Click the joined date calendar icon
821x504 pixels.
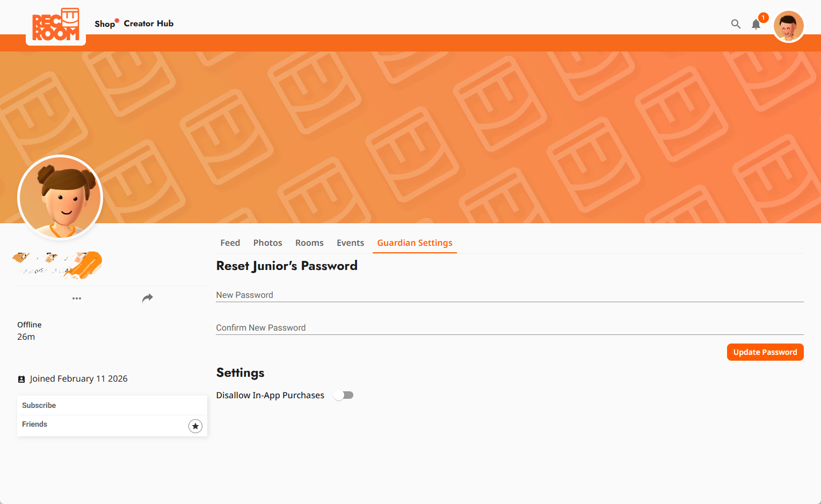(x=21, y=378)
